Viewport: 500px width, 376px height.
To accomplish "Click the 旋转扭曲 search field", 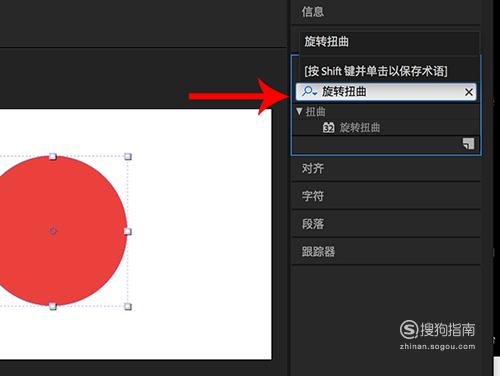I will [386, 92].
